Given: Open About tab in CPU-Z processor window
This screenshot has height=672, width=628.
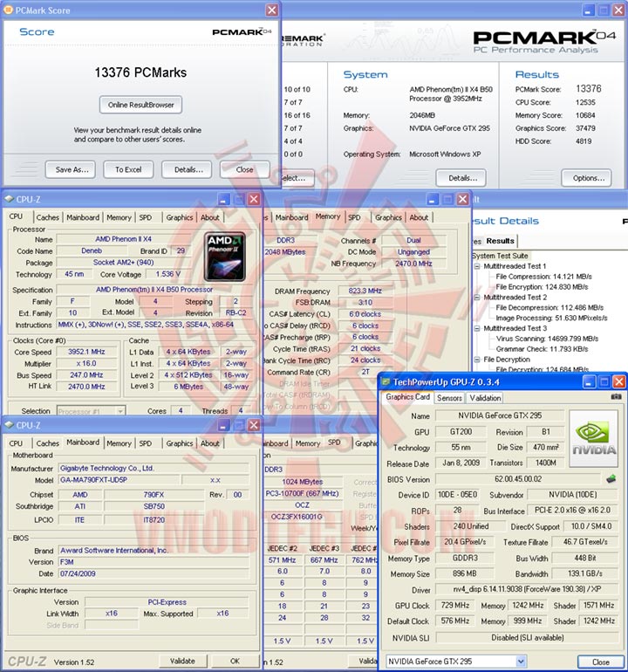Looking at the screenshot, I should click(210, 217).
